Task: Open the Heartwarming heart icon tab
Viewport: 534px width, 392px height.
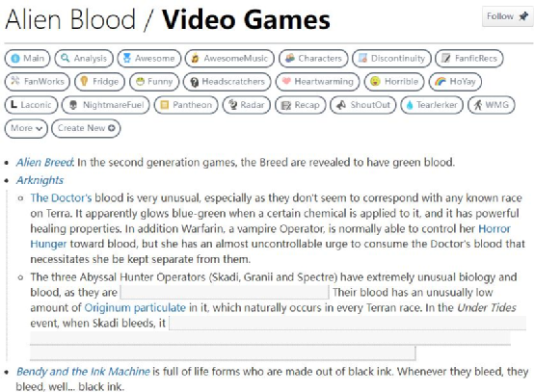Action: coord(317,82)
